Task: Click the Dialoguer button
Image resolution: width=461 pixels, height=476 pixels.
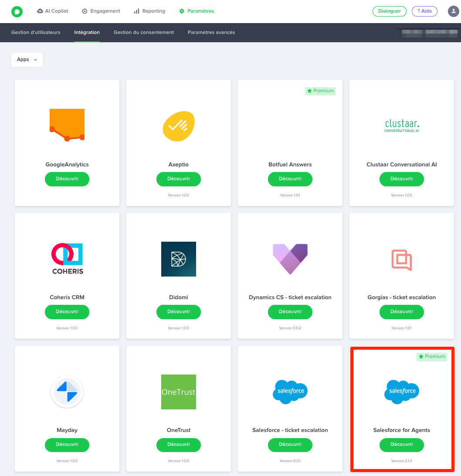Action: pyautogui.click(x=389, y=11)
